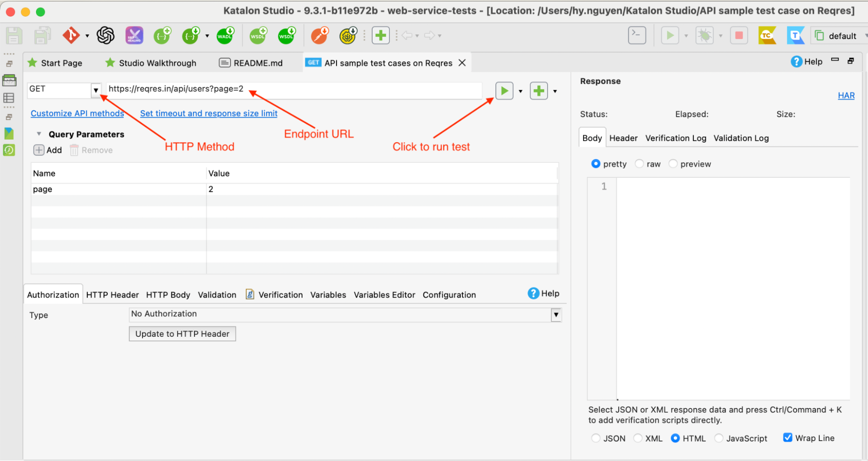Click the Debug bug icon
Screen dimensions: 868x461
pos(704,36)
